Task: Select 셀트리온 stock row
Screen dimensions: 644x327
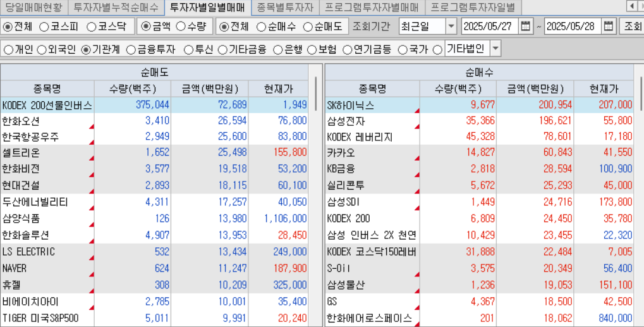Action: coord(154,152)
